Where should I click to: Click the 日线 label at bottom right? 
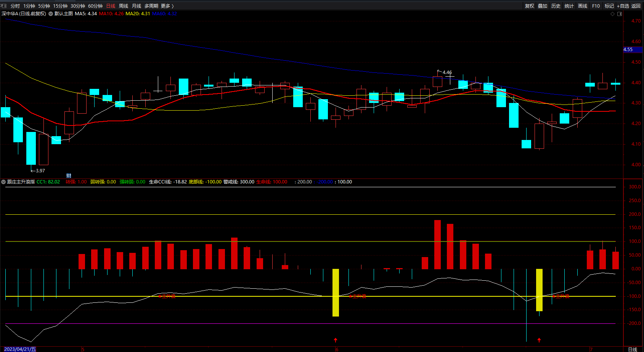pyautogui.click(x=633, y=349)
